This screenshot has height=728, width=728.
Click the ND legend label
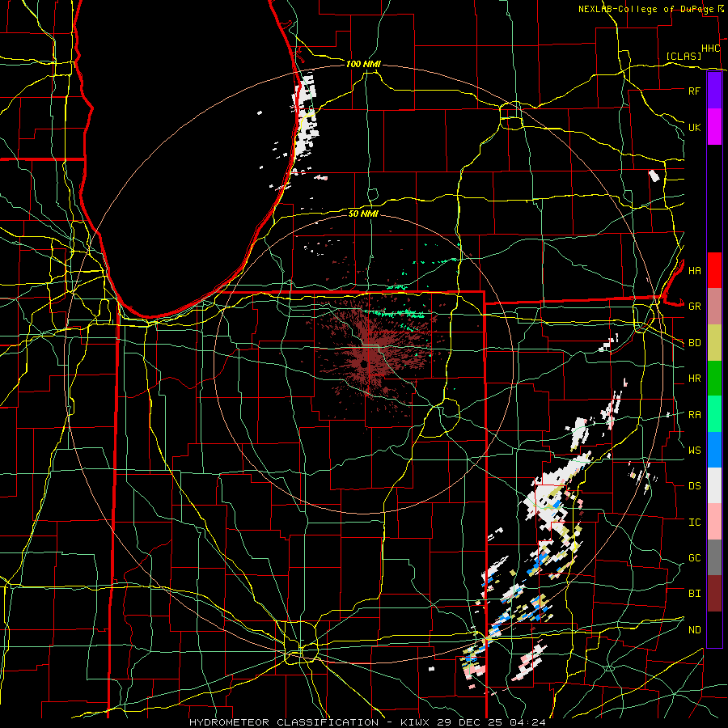pos(694,630)
